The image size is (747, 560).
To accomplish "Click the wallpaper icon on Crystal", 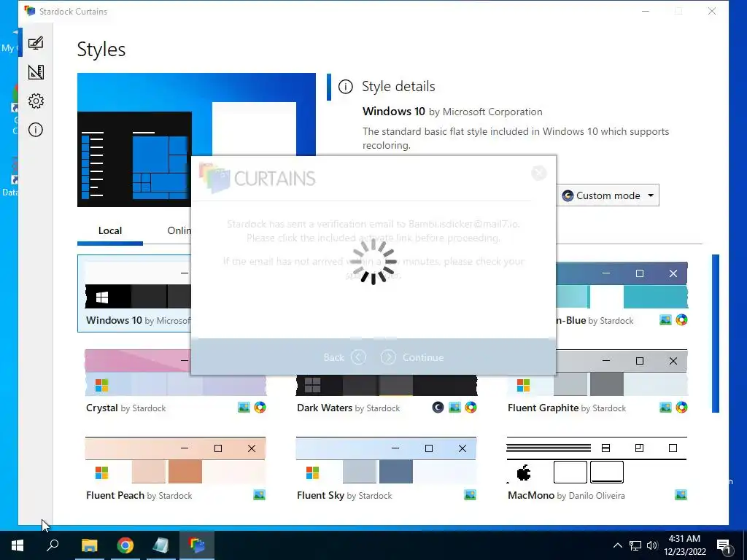I will 244,408.
